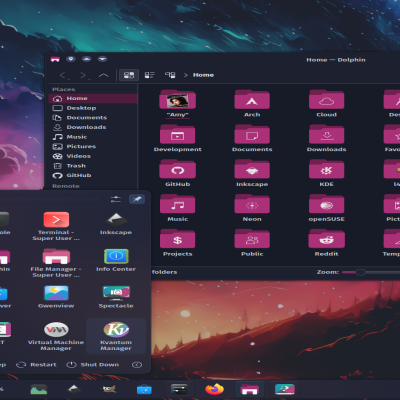Select the GitHub folder in file view
Viewport: 400px width, 400px height.
coord(178,169)
